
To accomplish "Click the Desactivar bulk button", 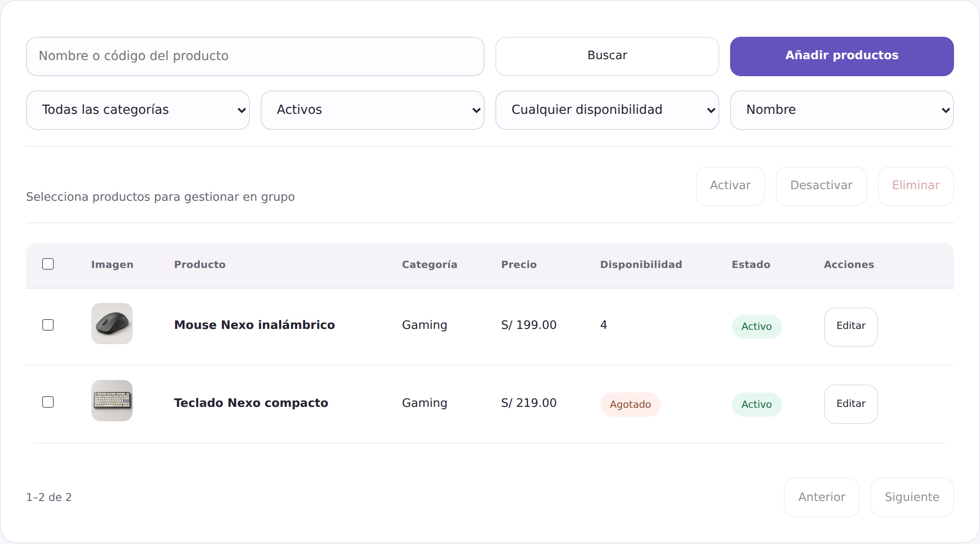I will coord(821,186).
